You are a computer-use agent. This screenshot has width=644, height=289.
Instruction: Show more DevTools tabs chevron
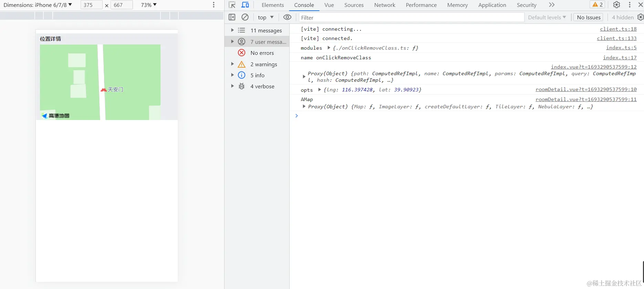552,5
